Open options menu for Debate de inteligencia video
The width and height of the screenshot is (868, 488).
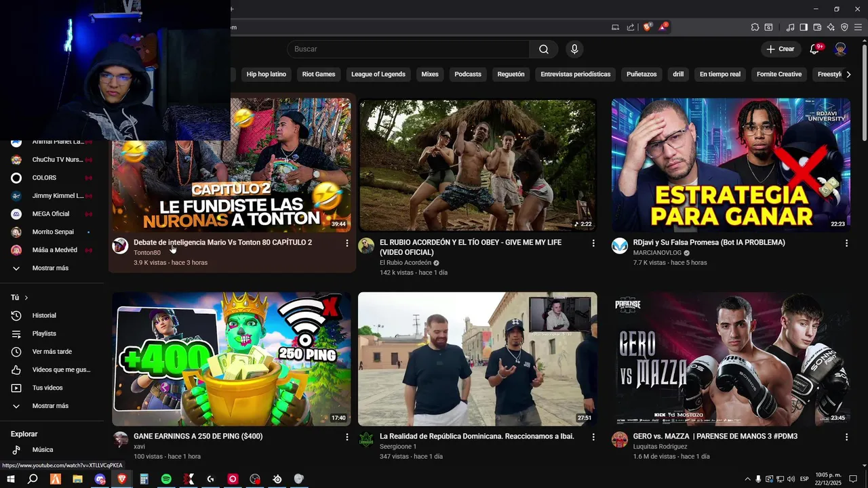(347, 243)
